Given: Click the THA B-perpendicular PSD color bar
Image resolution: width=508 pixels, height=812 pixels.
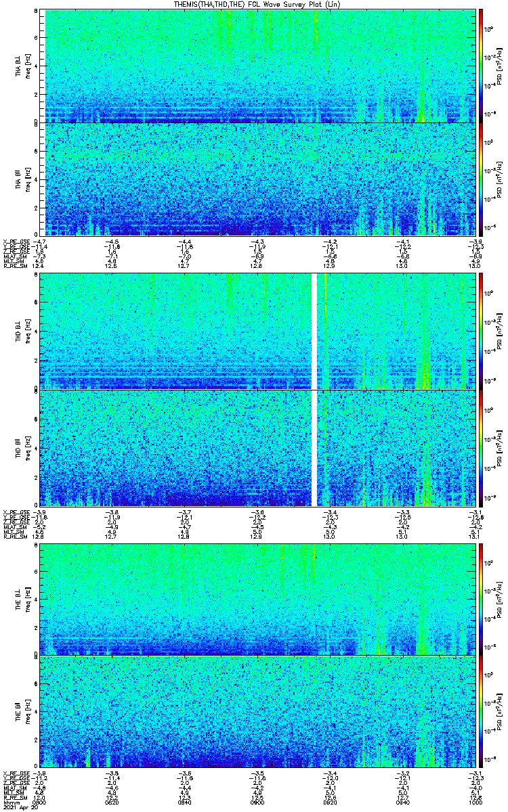Looking at the screenshot, I should [482, 66].
